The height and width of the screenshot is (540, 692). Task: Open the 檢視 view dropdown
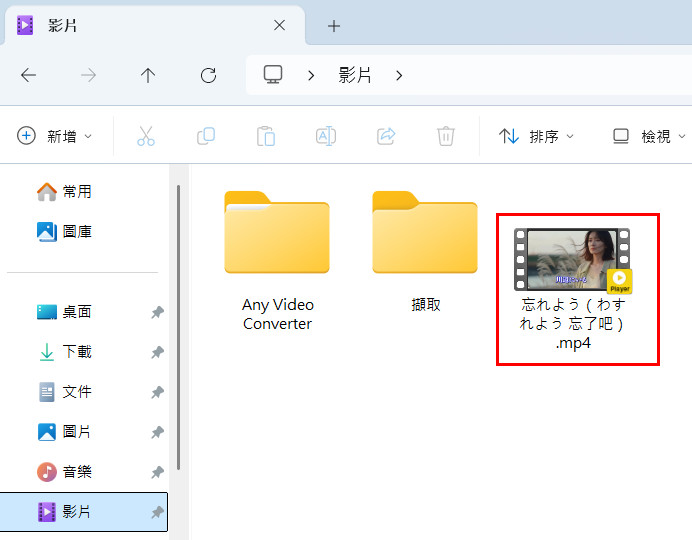tap(649, 136)
